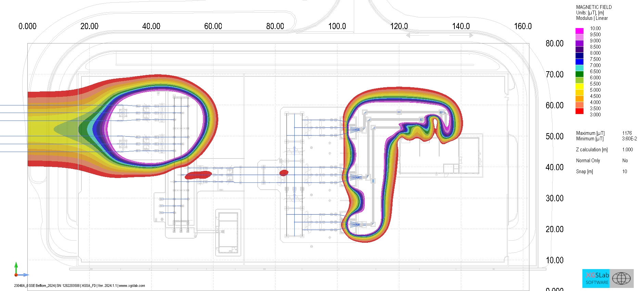Click the red origin dot of axis triad
The height and width of the screenshot is (291, 644).
[x=16, y=275]
